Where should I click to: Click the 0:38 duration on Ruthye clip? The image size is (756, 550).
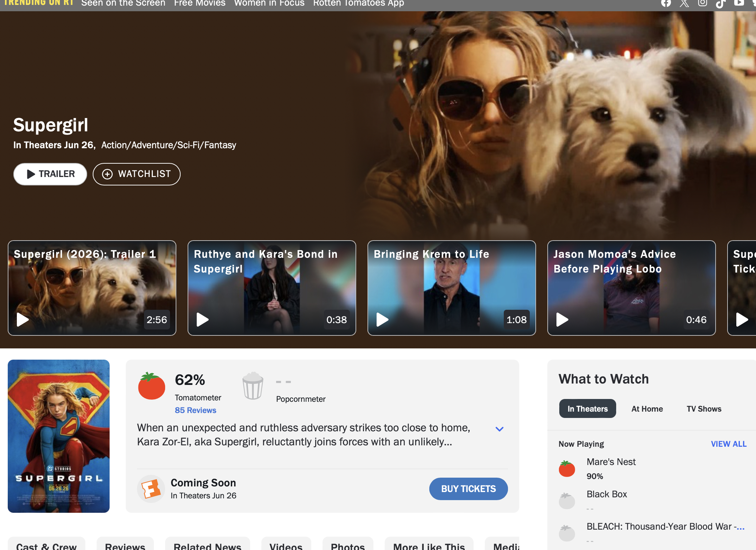(337, 320)
